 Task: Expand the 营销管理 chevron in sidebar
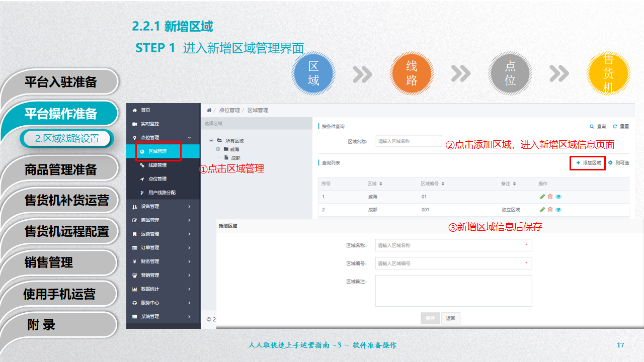(189, 276)
